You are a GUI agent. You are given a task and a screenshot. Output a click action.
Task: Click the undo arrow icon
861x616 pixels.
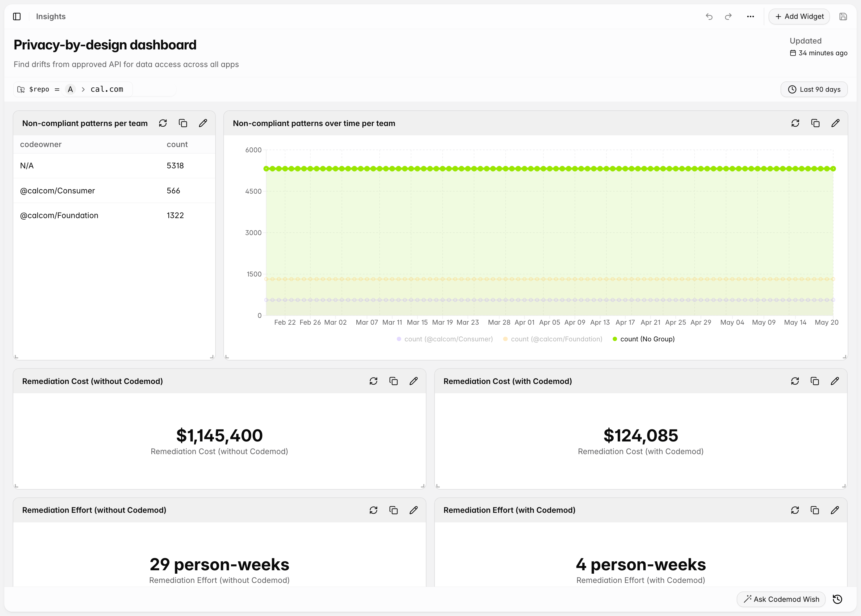pos(709,17)
